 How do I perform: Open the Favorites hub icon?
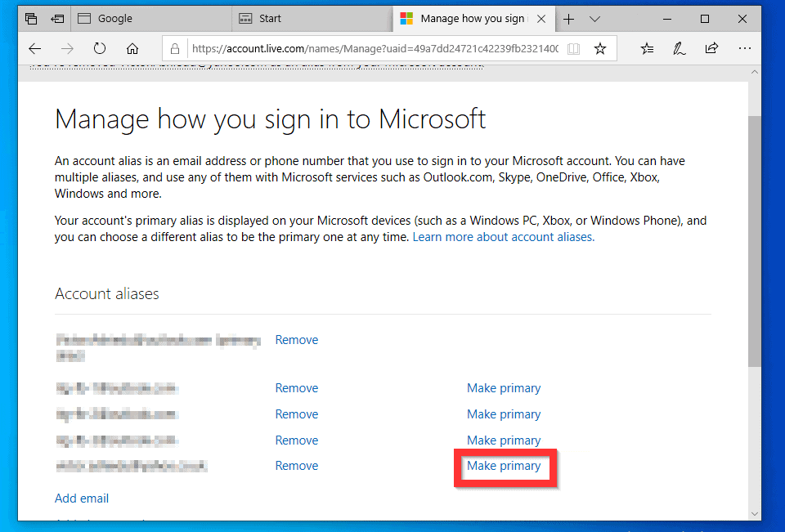pos(647,48)
